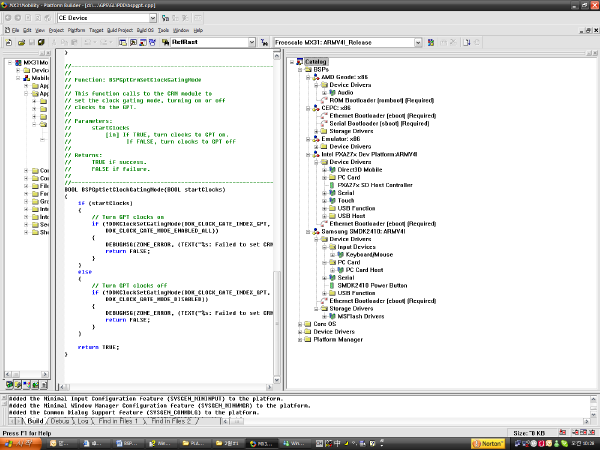Collapse the CEPC: x86 node
This screenshot has height=450, width=600.
tap(308, 108)
